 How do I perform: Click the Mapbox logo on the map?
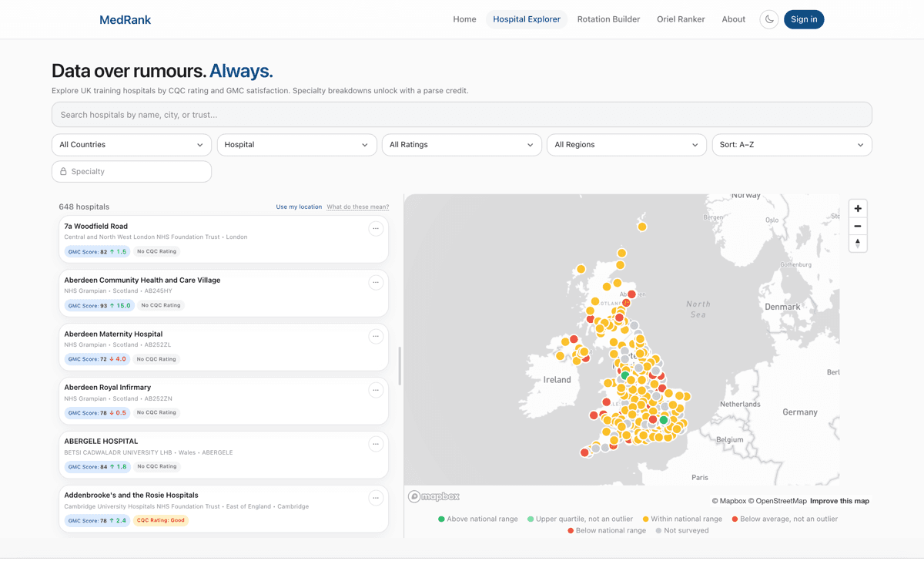coord(434,496)
